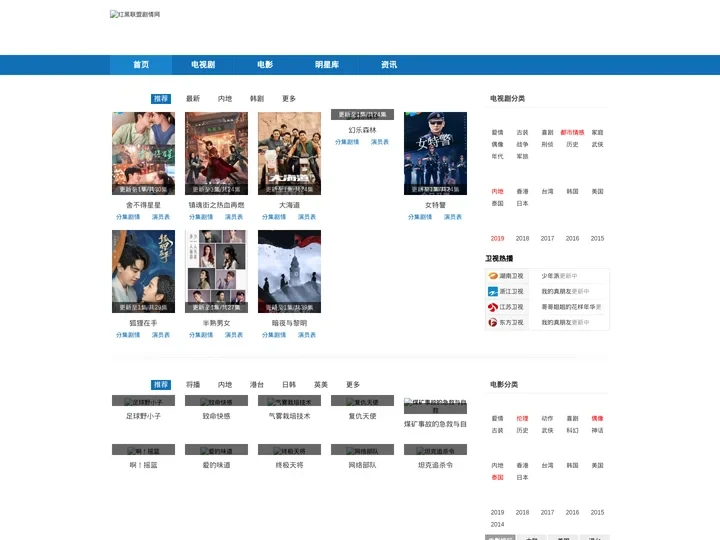
Task: Open the 更多 tab in the TV drama section
Action: (289, 99)
